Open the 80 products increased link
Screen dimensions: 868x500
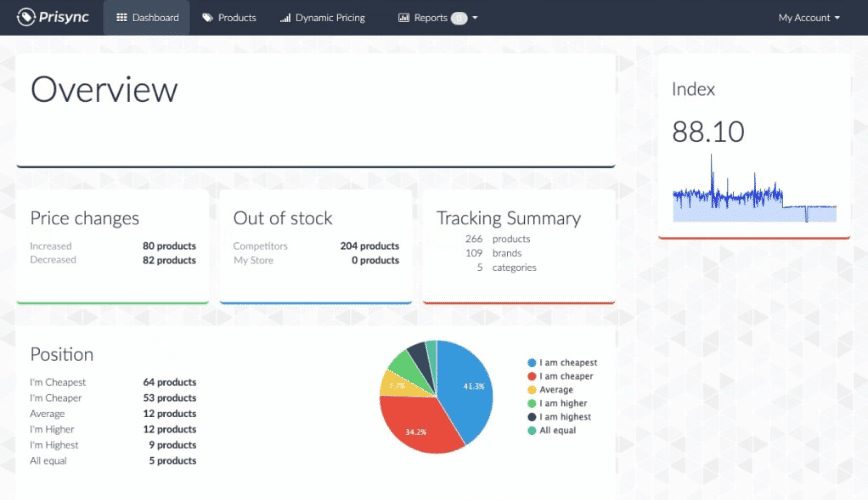[x=169, y=246]
